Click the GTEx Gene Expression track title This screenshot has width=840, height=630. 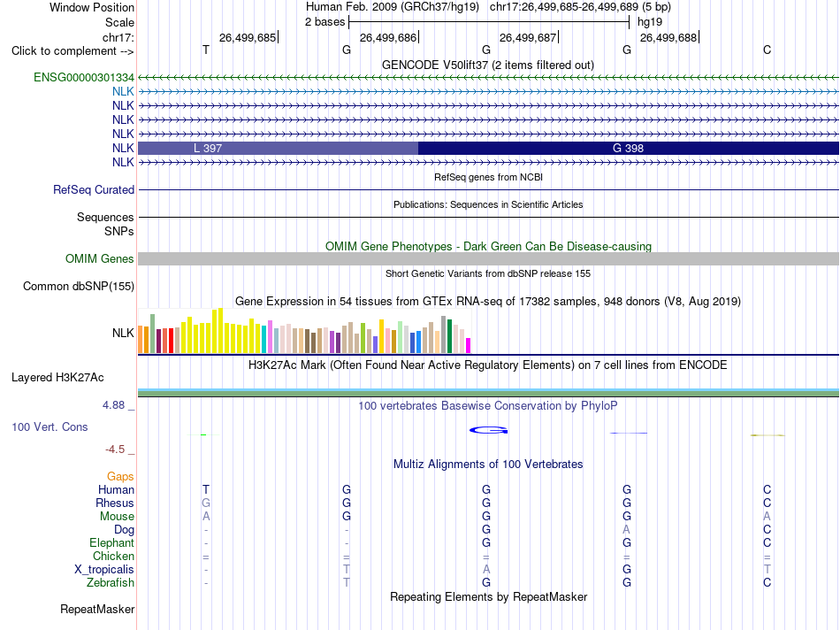pos(488,302)
